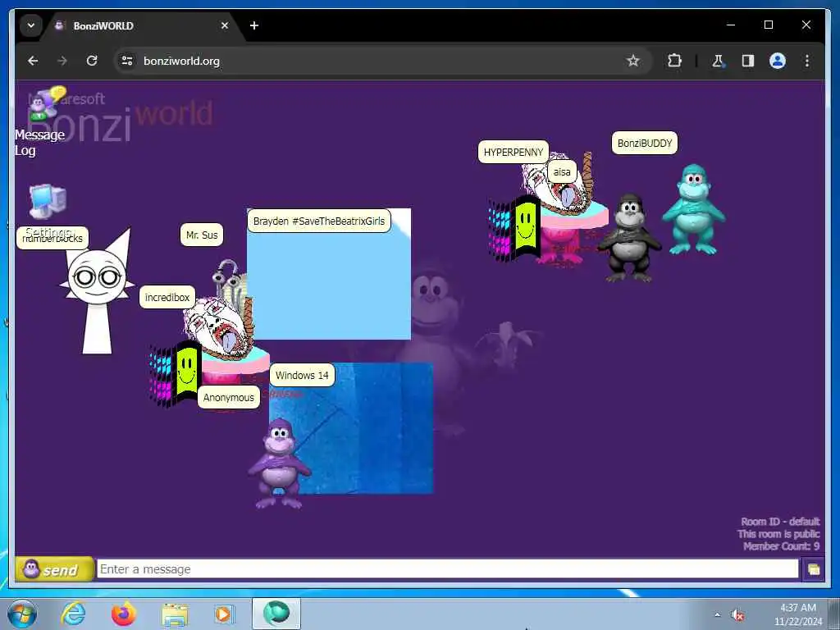Click the smiley Windows logo under HYPERPENNY
The width and height of the screenshot is (840, 630).
514,230
